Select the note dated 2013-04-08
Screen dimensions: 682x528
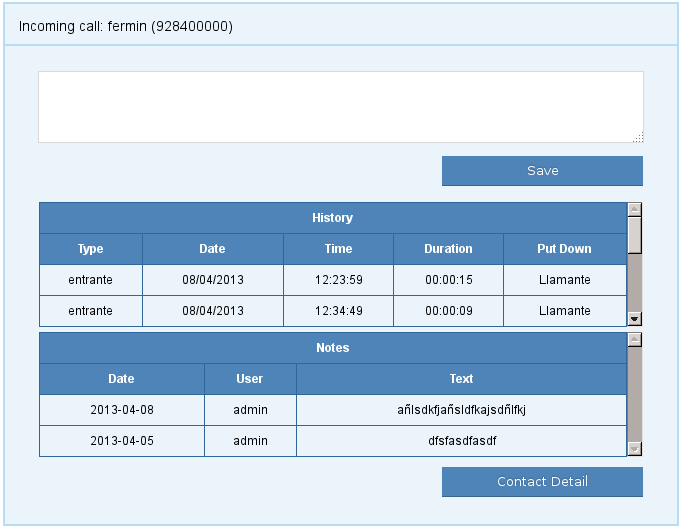[122, 410]
